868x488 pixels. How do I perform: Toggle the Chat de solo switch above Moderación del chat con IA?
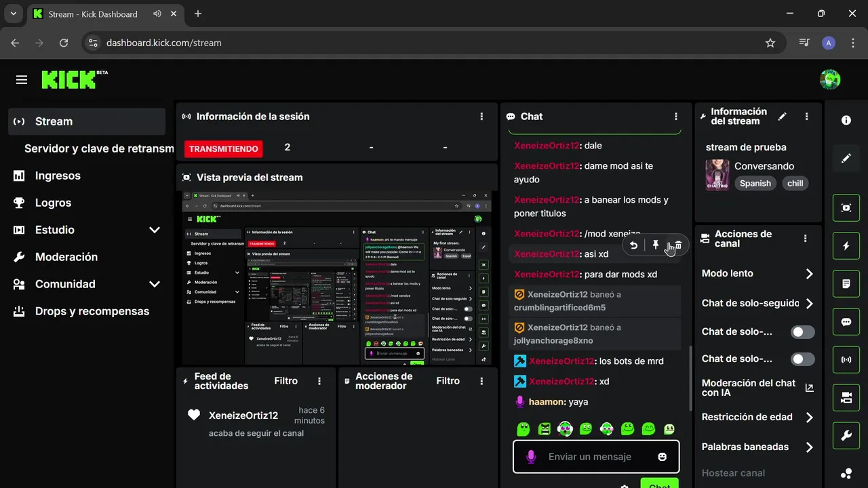803,359
